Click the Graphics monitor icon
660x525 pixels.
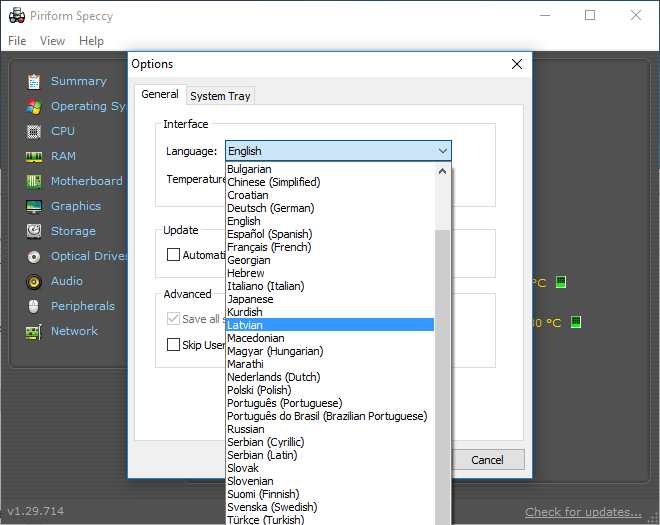pos(34,206)
